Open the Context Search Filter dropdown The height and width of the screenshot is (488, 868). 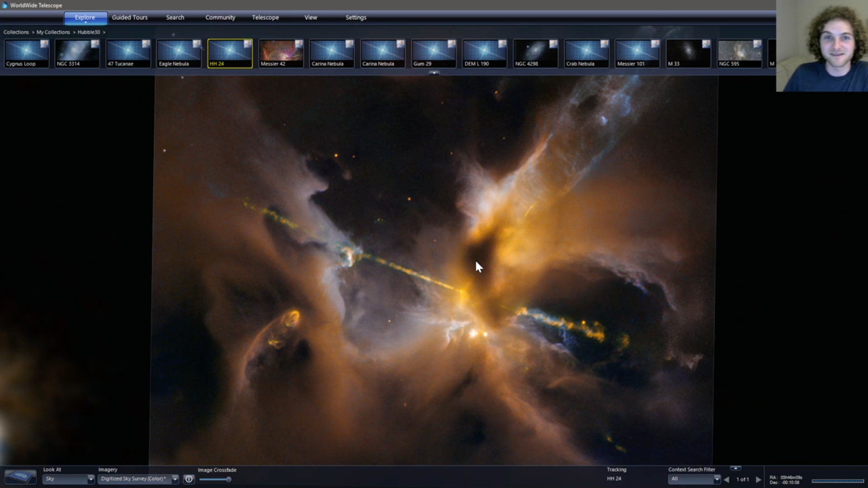point(717,479)
